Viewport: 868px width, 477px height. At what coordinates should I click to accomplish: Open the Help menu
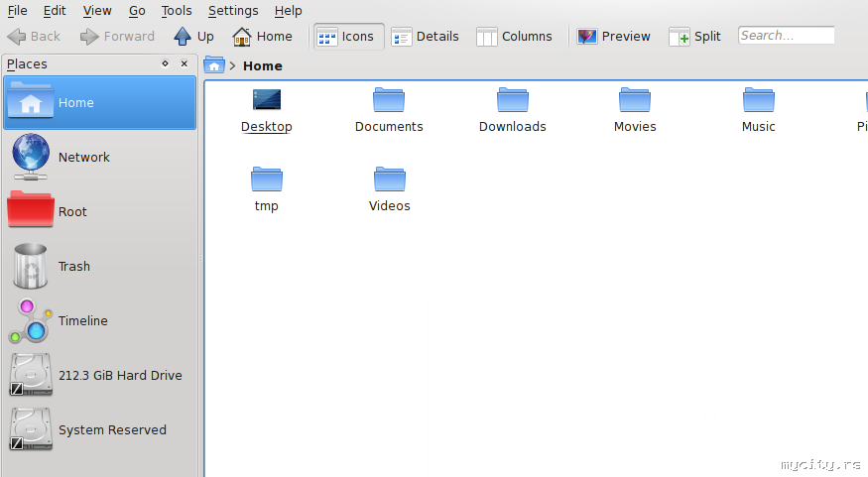click(288, 11)
